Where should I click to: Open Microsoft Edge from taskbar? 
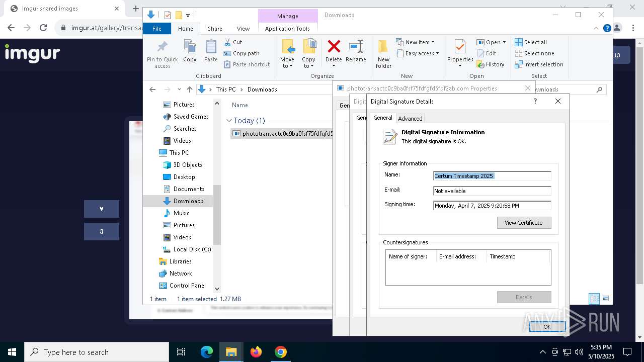click(207, 352)
